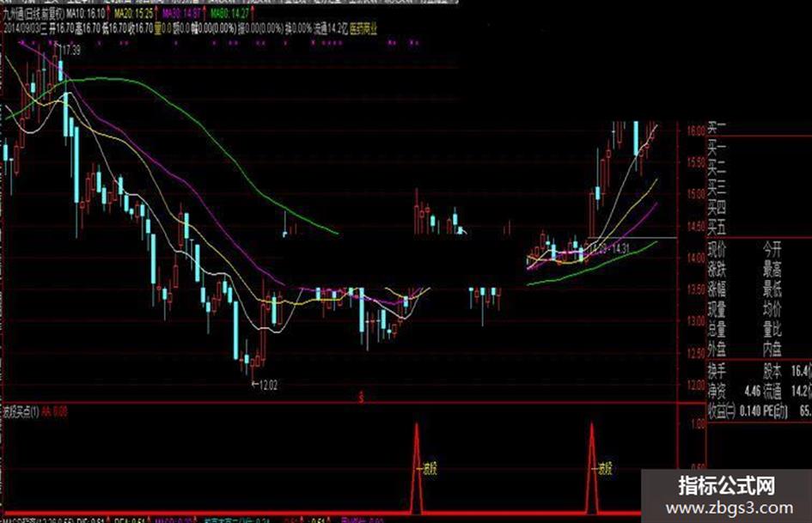Click the 13.00 price axis tick
This screenshot has width=812, height=523.
(695, 321)
